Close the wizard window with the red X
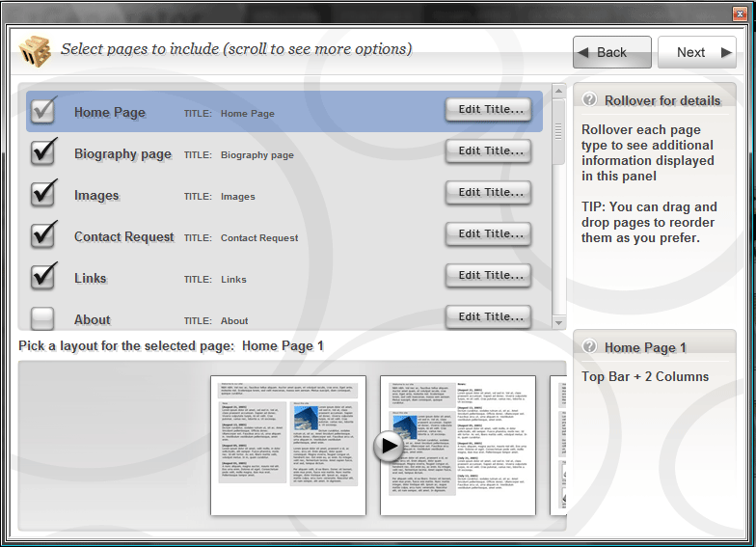Viewport: 756px width, 547px height. pos(740,14)
